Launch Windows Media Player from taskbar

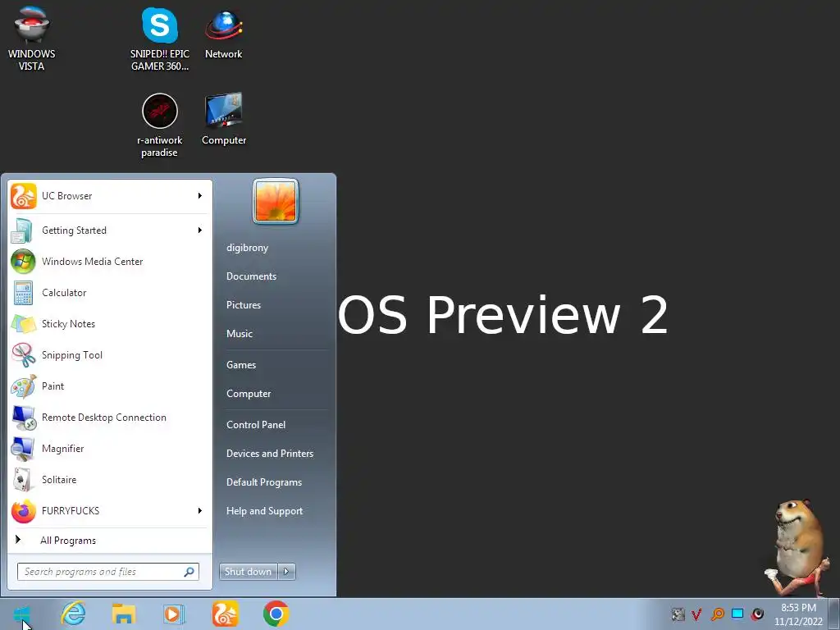(x=174, y=614)
